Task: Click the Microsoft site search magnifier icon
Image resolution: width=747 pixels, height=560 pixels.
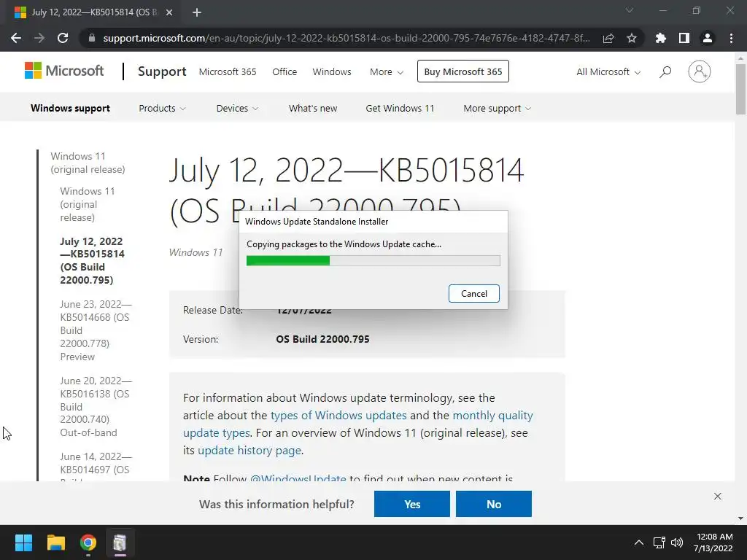Action: point(665,71)
